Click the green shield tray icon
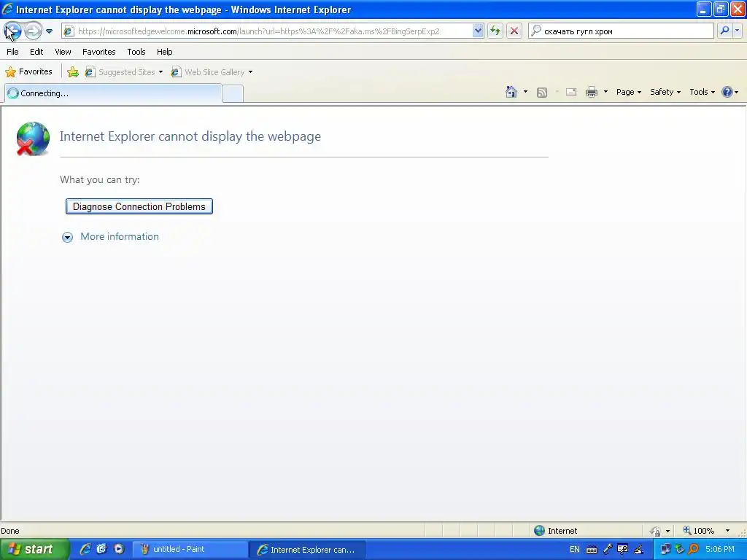The width and height of the screenshot is (747, 560). (x=679, y=550)
